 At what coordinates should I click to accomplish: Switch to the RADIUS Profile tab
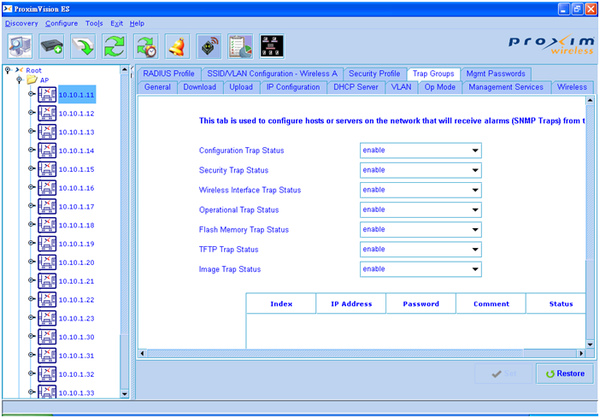[169, 73]
